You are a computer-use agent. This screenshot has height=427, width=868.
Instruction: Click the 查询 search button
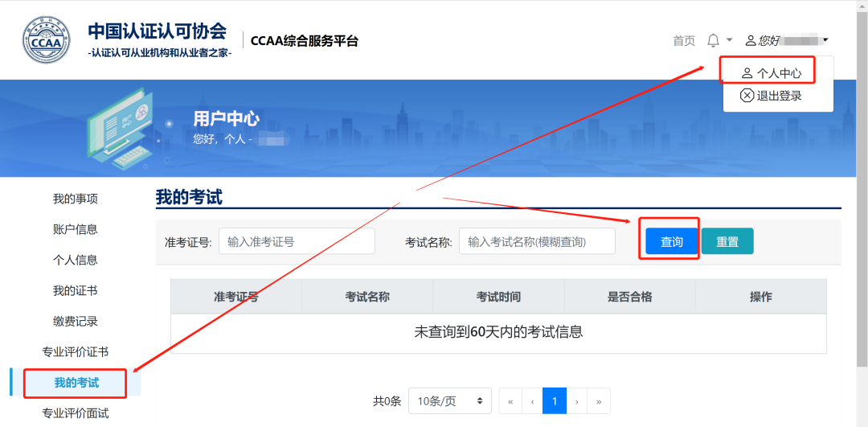671,241
